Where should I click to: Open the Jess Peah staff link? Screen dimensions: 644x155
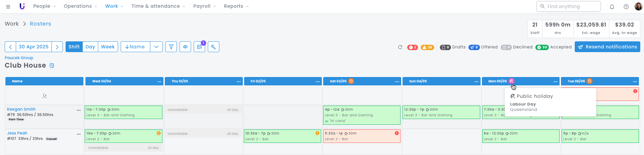click(x=17, y=133)
